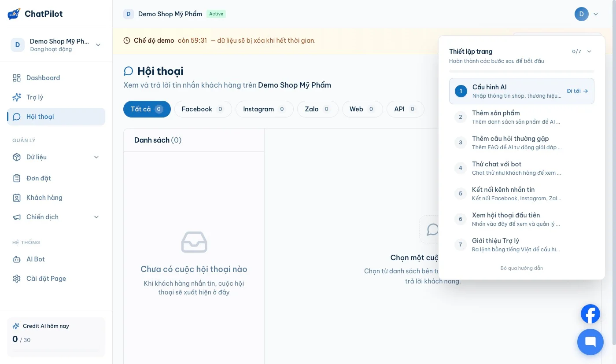Click the clock icon in demo banner
The height and width of the screenshot is (364, 616).
[127, 40]
